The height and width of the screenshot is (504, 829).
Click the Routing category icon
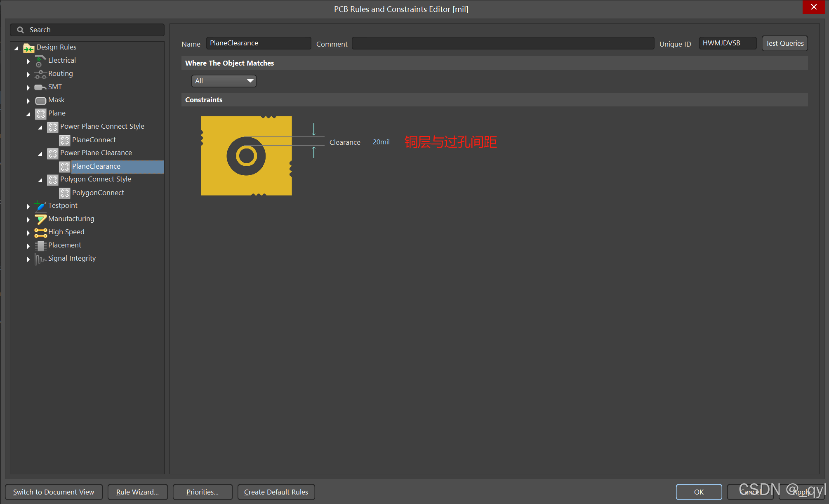[x=40, y=74]
